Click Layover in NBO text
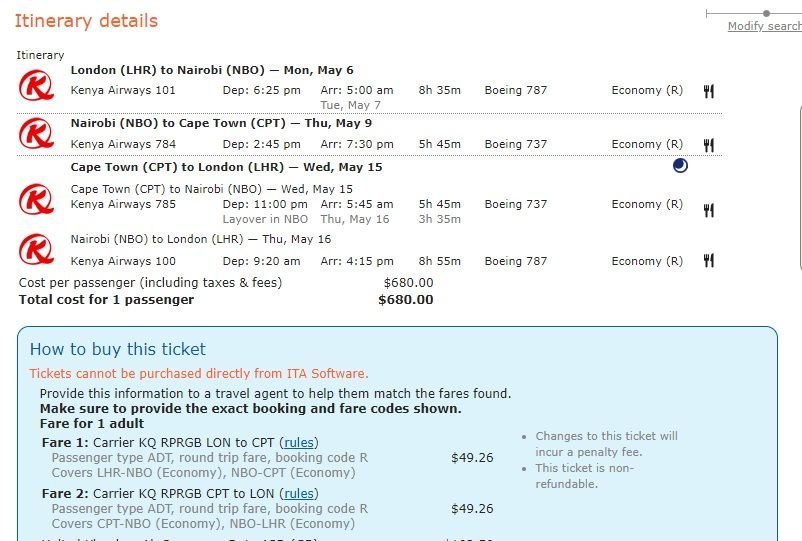 (265, 219)
